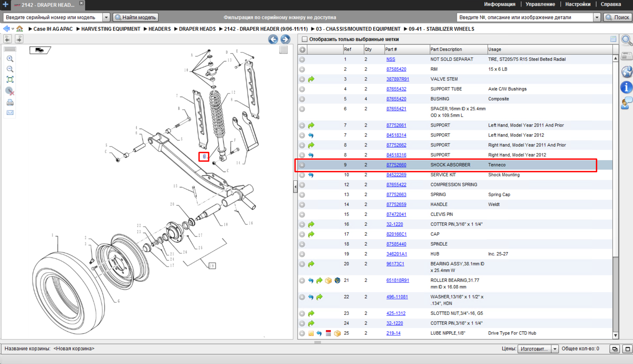
Task: Click the home icon in breadcrumb
Action: 20,29
